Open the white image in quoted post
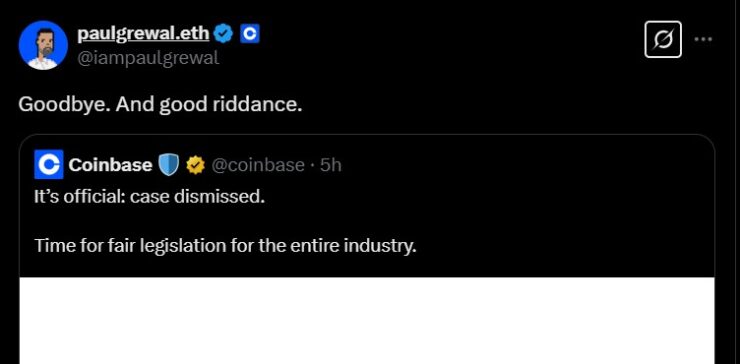 click(x=367, y=321)
